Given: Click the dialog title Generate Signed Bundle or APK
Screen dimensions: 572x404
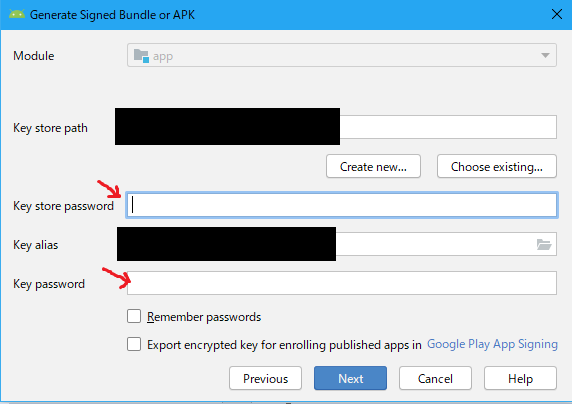Looking at the screenshot, I should (112, 15).
